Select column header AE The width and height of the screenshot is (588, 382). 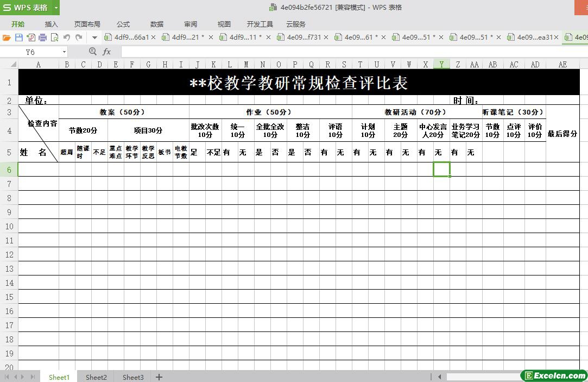click(x=562, y=65)
